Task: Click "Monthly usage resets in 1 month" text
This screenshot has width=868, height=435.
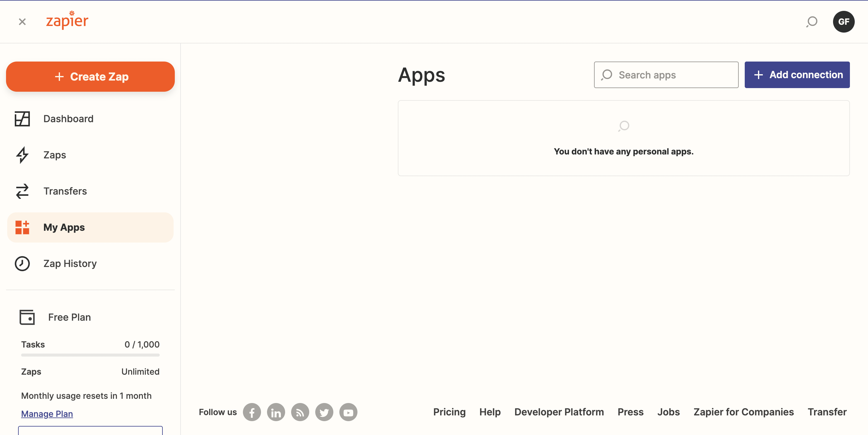Action: [86, 395]
